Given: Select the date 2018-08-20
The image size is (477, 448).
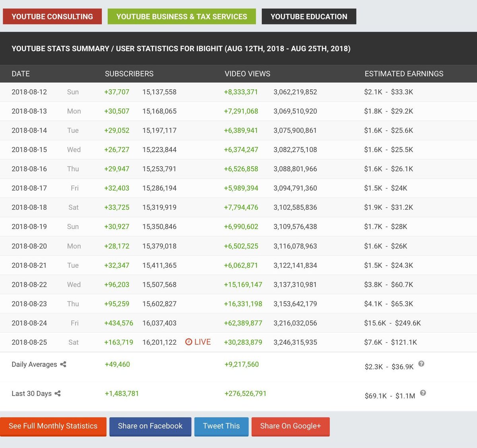Looking at the screenshot, I should point(29,246).
